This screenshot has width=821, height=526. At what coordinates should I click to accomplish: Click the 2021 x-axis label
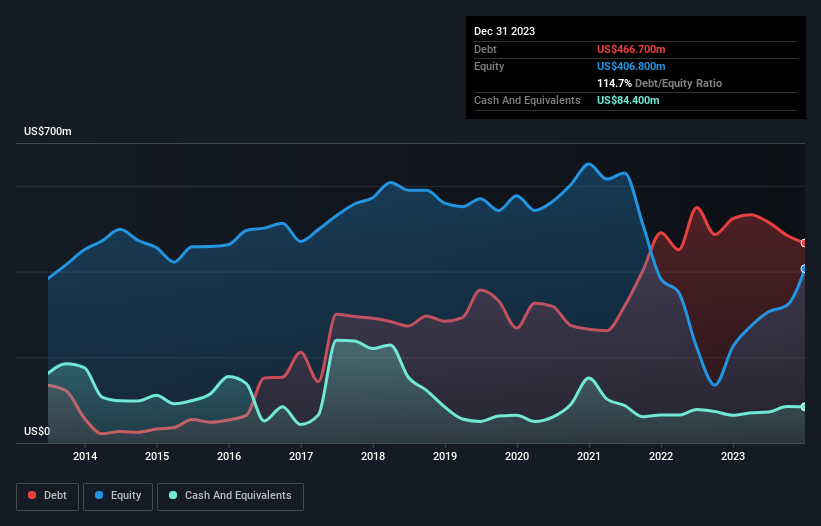tap(589, 456)
